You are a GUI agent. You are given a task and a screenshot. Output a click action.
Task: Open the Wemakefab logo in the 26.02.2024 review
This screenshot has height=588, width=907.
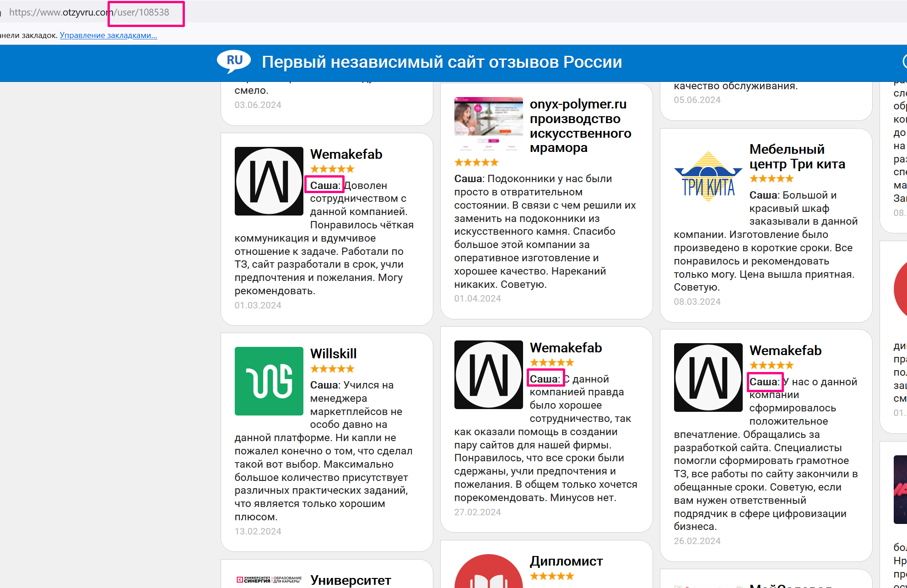(708, 378)
